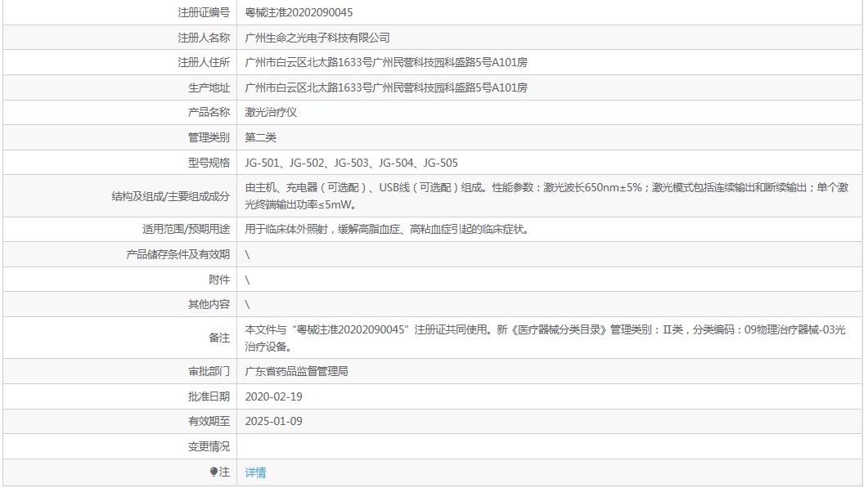Click the 注册人住所 address value
The height and width of the screenshot is (488, 868).
(386, 62)
